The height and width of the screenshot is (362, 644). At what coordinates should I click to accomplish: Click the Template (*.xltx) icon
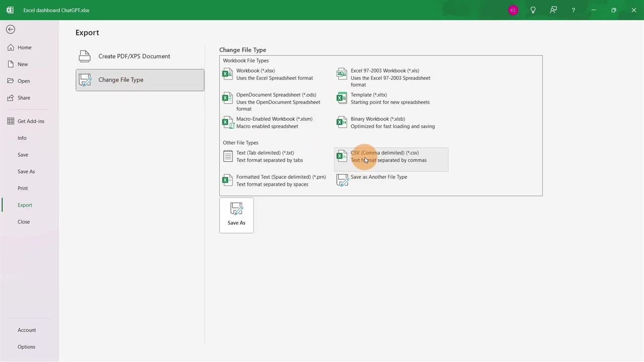point(342,99)
